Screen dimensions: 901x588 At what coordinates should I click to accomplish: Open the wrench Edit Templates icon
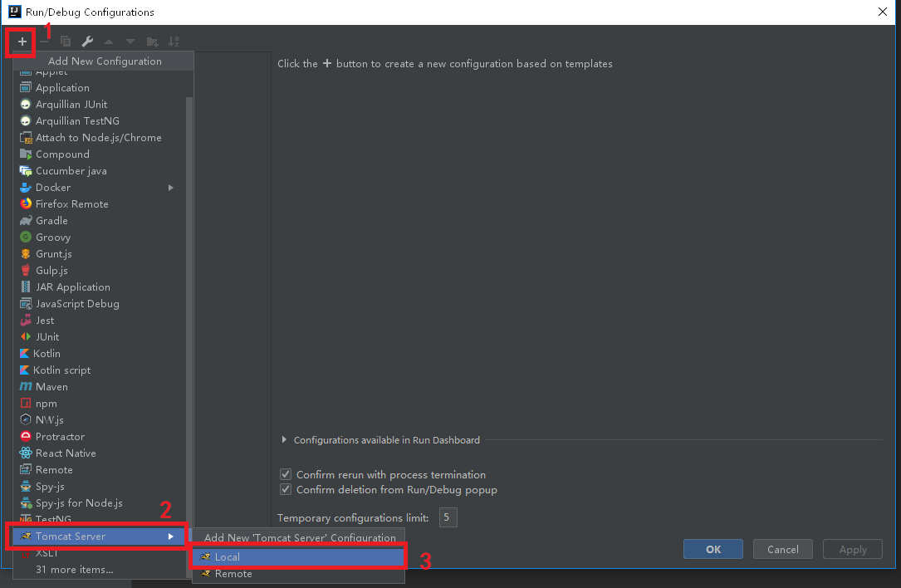(x=87, y=42)
